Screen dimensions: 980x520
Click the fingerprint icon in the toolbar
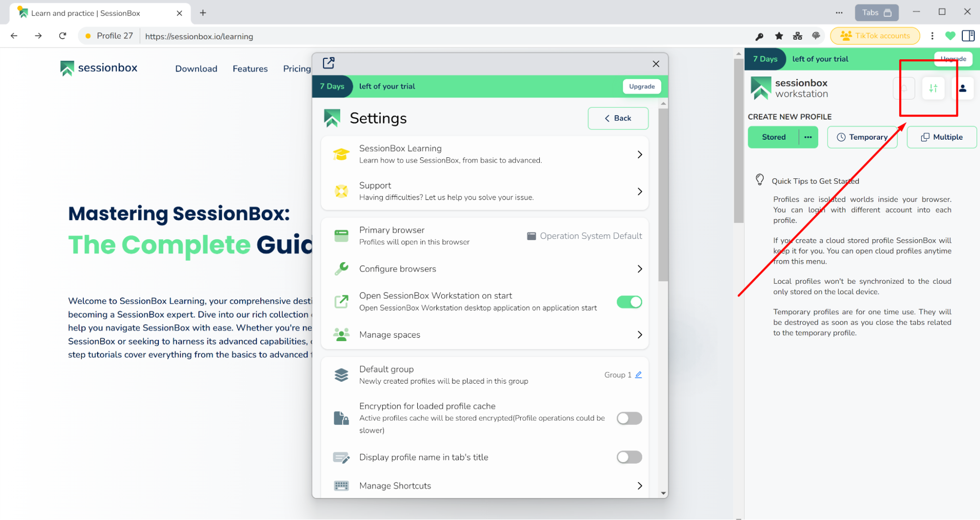pos(816,36)
